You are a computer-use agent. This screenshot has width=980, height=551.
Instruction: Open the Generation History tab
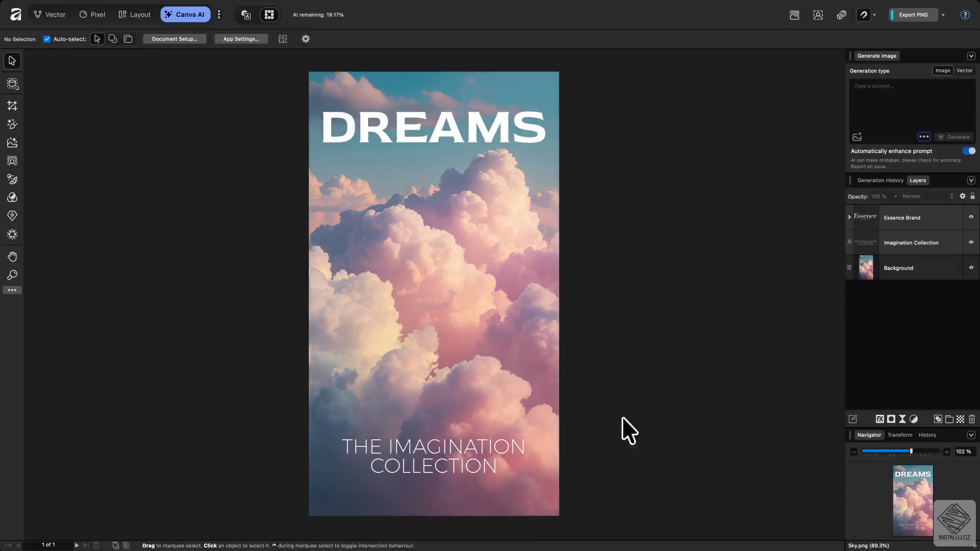(880, 180)
